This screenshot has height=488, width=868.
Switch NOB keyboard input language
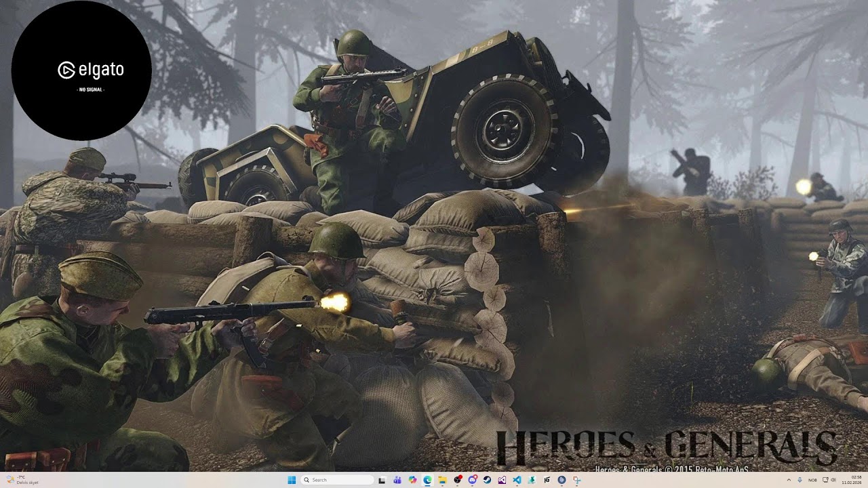click(812, 480)
